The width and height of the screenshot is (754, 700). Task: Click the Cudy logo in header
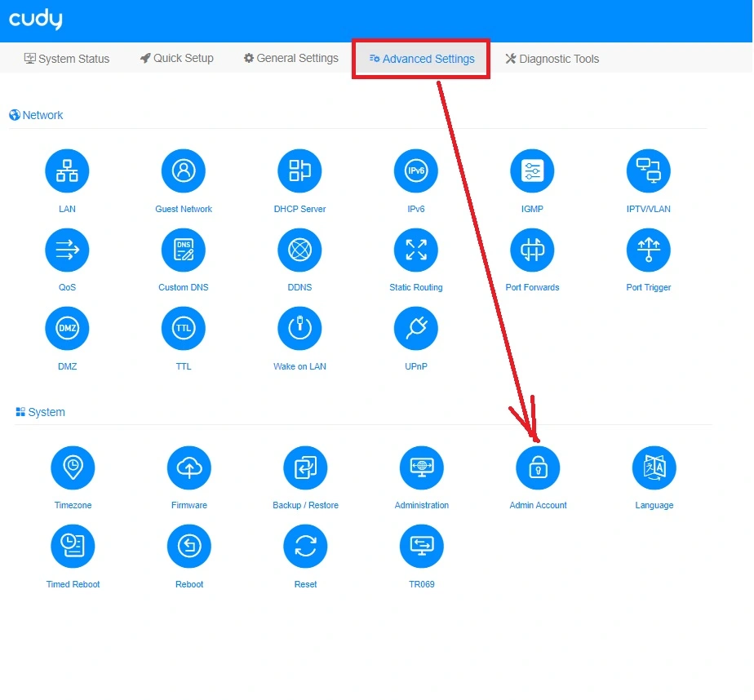pos(36,20)
